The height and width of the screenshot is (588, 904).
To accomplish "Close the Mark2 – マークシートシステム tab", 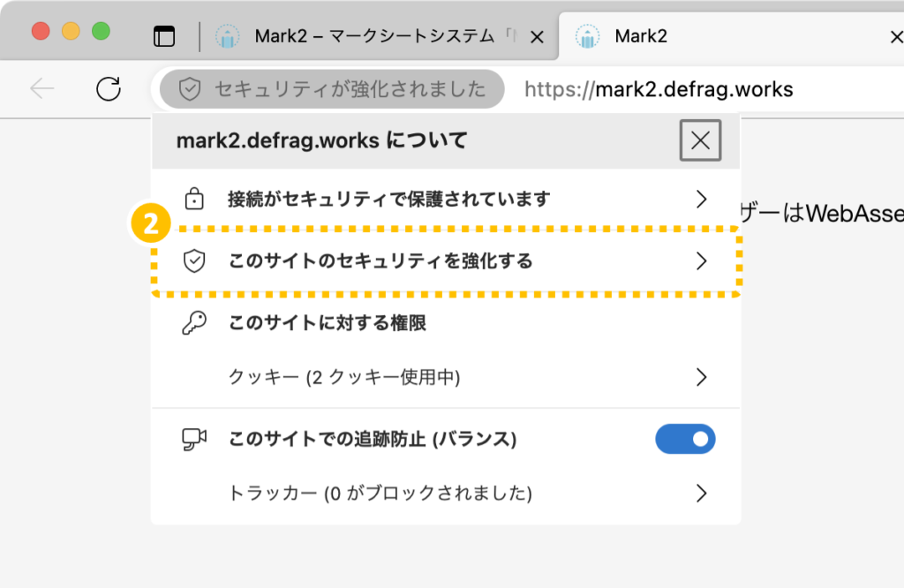I will [537, 37].
